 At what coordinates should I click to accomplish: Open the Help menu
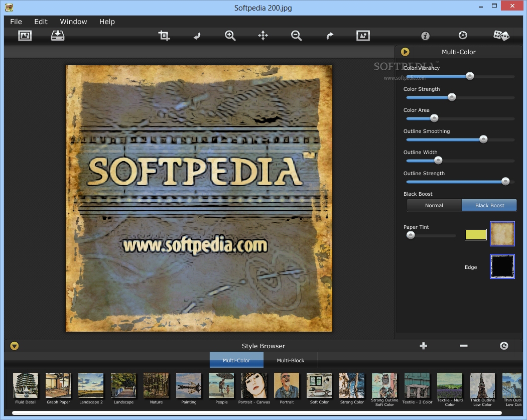tap(107, 22)
